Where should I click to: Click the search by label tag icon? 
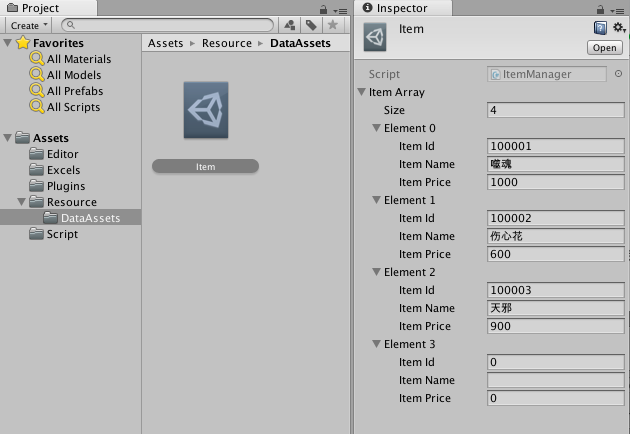[311, 25]
